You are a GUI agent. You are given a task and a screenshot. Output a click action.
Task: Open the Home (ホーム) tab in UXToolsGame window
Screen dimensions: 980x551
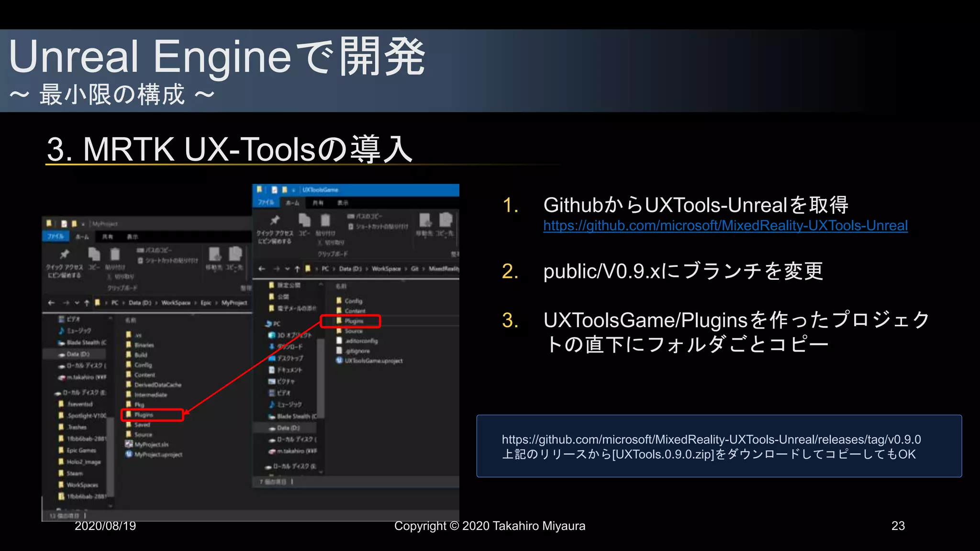292,203
